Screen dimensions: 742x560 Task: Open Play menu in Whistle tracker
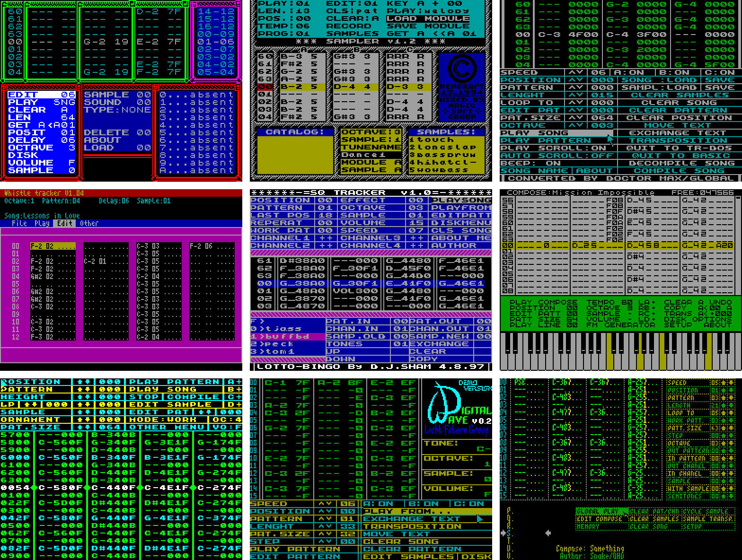[x=42, y=223]
